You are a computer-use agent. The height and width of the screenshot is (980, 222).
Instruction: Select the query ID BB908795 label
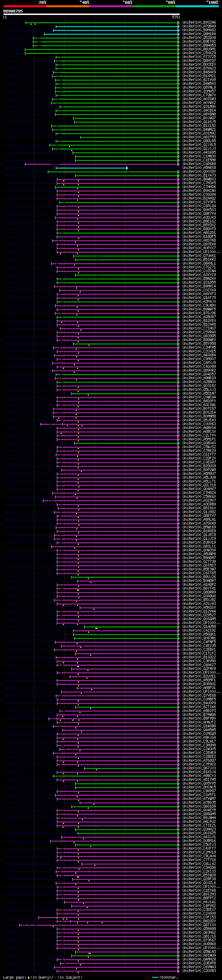click(13, 11)
